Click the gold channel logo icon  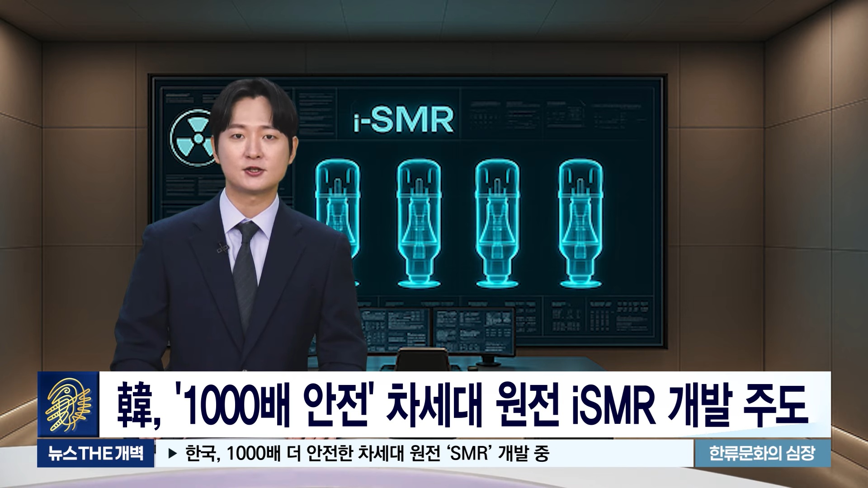68,405
